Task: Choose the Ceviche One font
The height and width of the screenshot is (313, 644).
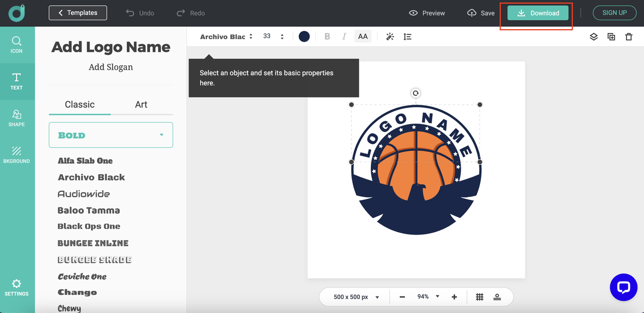Action: click(82, 276)
